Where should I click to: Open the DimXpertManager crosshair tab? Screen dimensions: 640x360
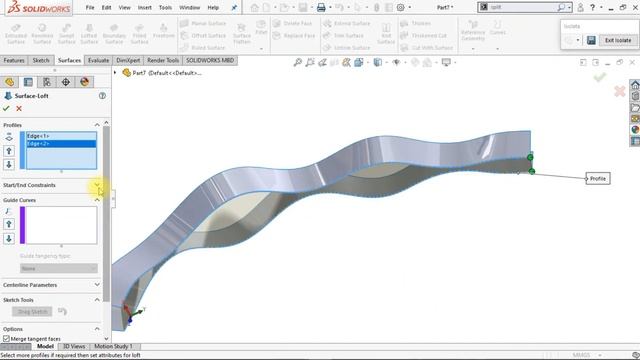pyautogui.click(x=66, y=82)
